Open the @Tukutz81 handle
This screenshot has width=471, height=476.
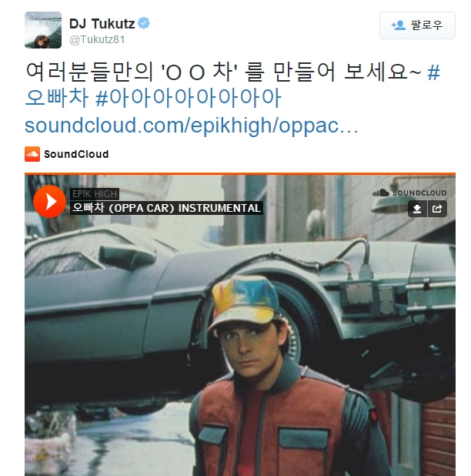coord(97,39)
